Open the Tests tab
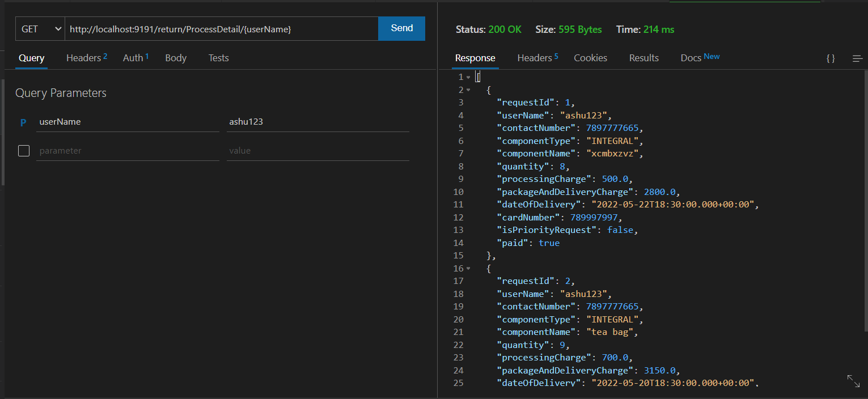The height and width of the screenshot is (399, 868). coord(218,58)
